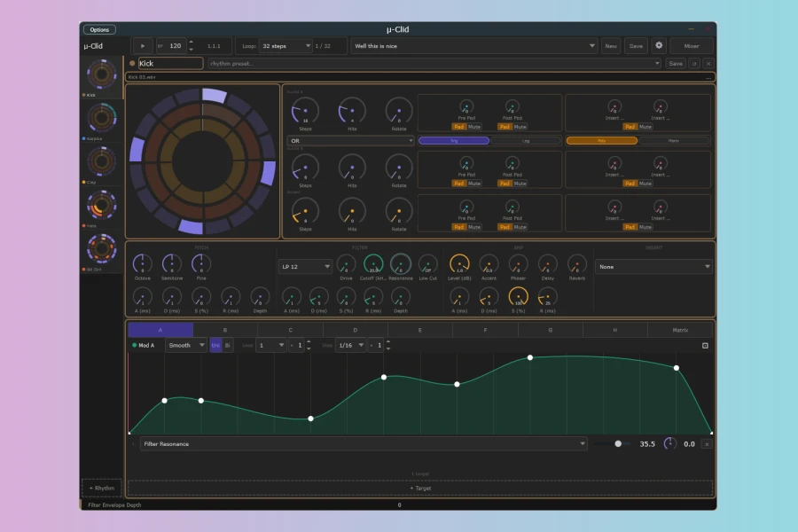Open the Loop 32 steps dropdown

click(286, 46)
